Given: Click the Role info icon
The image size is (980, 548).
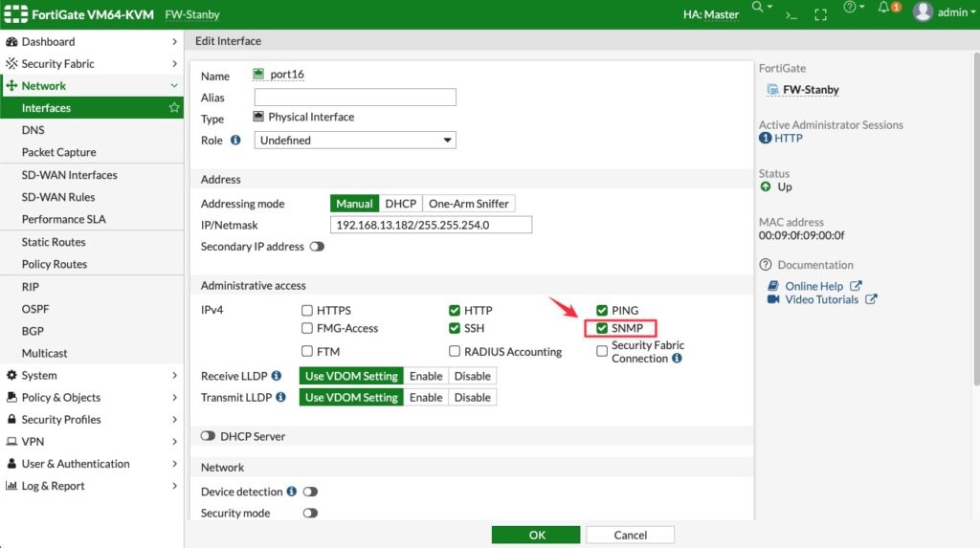Looking at the screenshot, I should click(235, 140).
